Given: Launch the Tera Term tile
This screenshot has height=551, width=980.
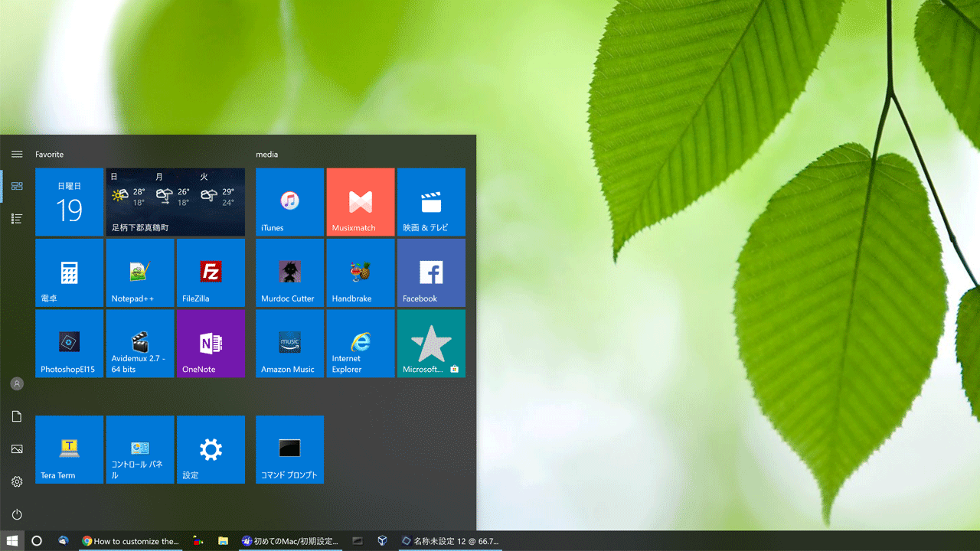Looking at the screenshot, I should 69,449.
